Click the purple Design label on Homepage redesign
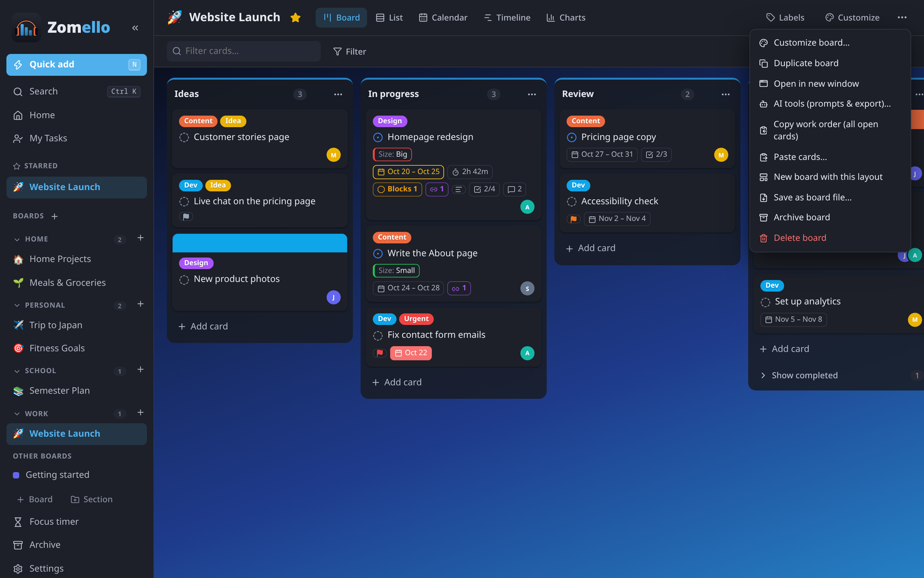Image resolution: width=924 pixels, height=578 pixels. [390, 121]
